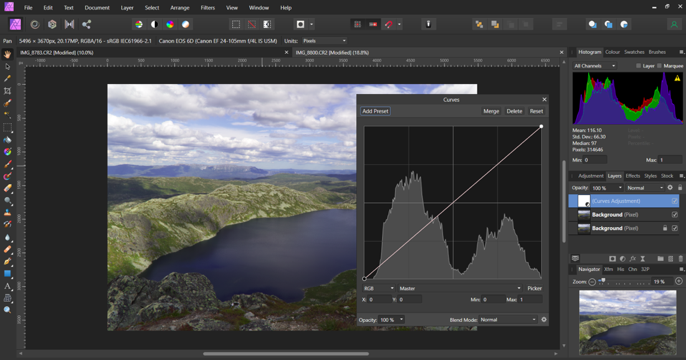This screenshot has height=360, width=686.
Task: Open the Layers Opacity dropdown
Action: click(607, 188)
